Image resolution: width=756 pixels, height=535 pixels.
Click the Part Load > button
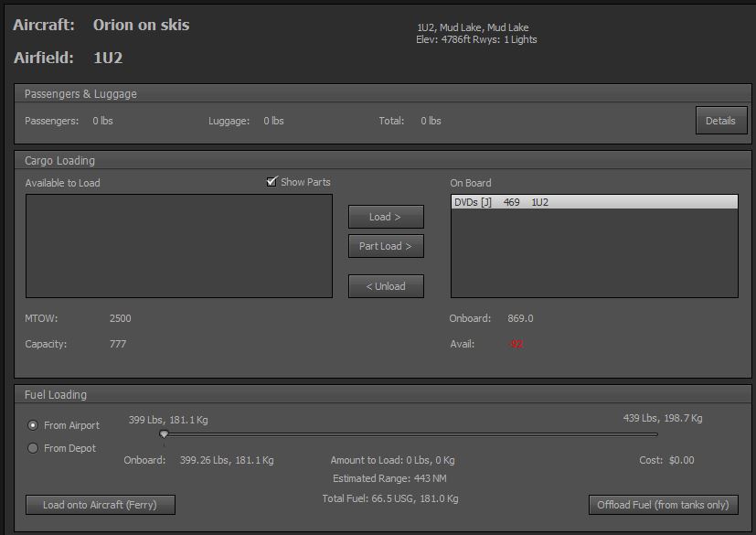pos(386,246)
